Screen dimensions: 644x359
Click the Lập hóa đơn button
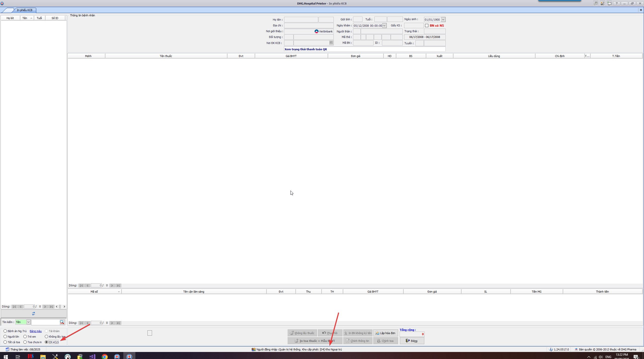point(385,333)
